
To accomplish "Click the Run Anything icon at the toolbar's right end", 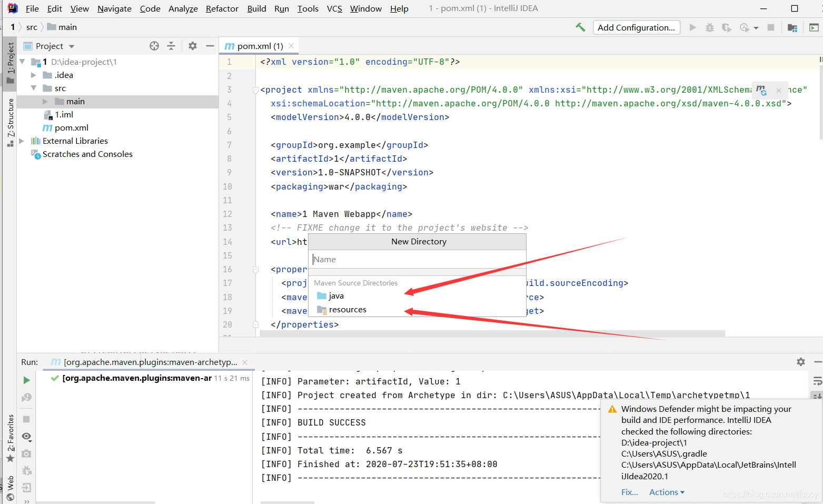I will [814, 27].
